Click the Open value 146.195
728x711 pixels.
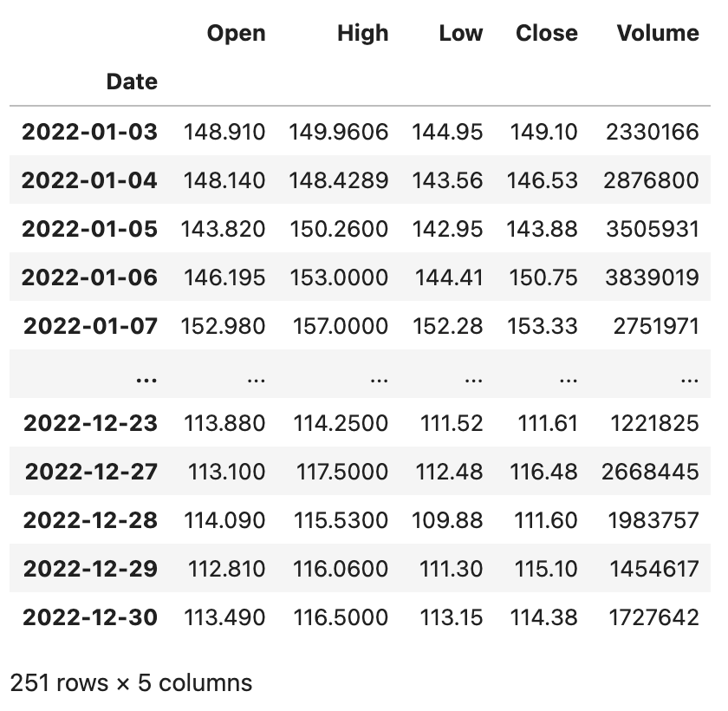224,277
